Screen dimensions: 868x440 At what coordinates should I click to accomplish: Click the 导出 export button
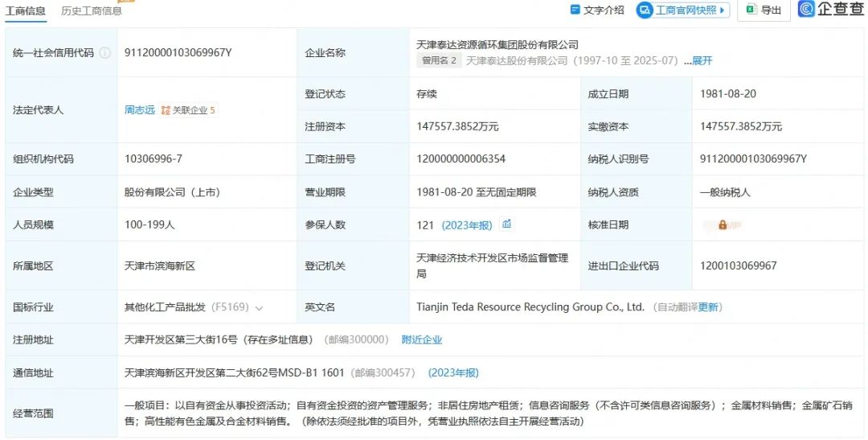click(x=764, y=10)
